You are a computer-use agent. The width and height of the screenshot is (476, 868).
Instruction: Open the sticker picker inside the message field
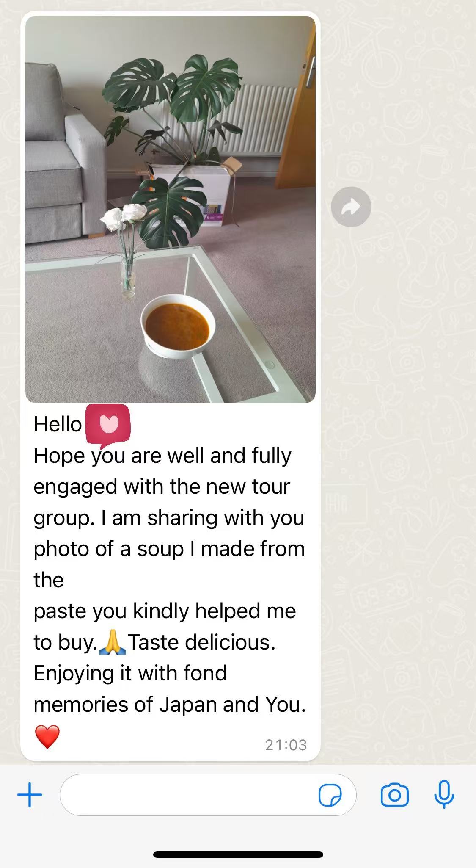[x=330, y=795]
